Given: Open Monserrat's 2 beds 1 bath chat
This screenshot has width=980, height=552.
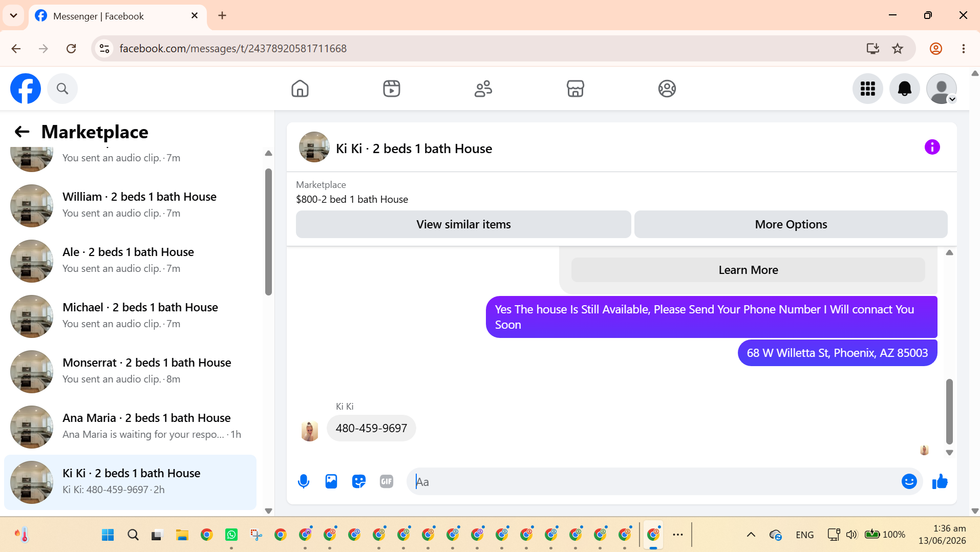Looking at the screenshot, I should 130,372.
